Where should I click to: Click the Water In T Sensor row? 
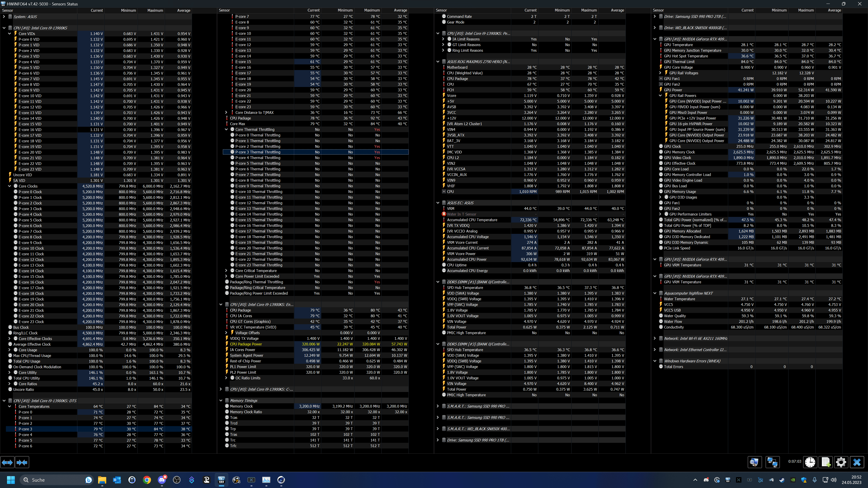(461, 214)
